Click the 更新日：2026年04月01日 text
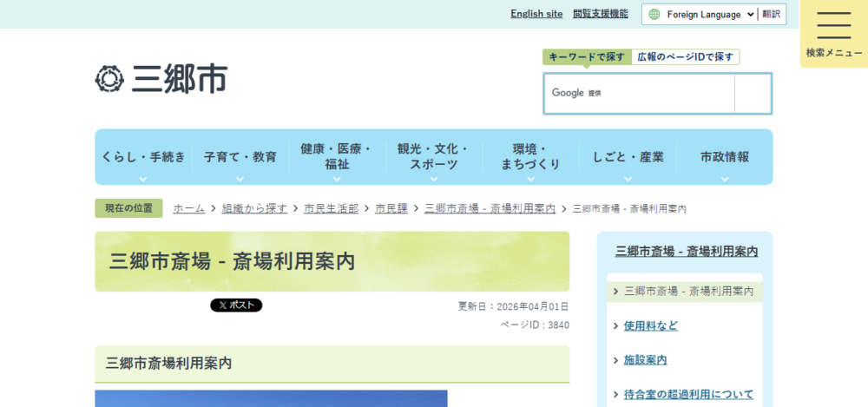This screenshot has width=868, height=407. pyautogui.click(x=513, y=306)
